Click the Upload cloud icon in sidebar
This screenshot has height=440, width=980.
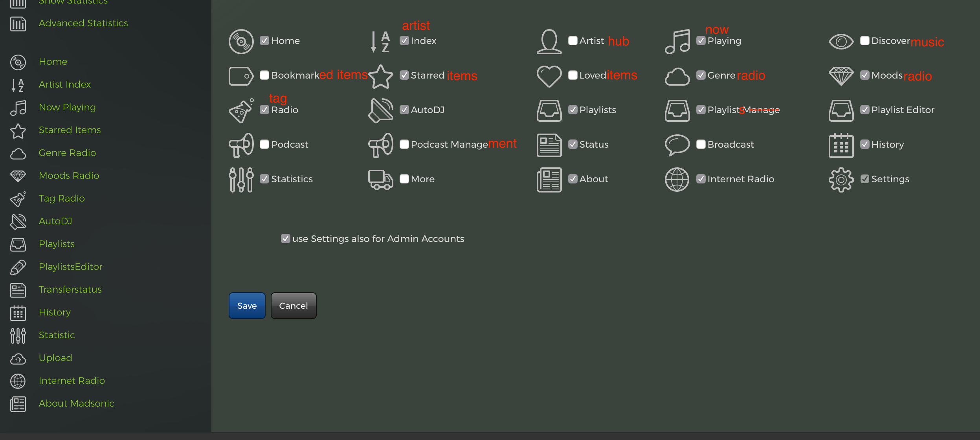point(18,358)
